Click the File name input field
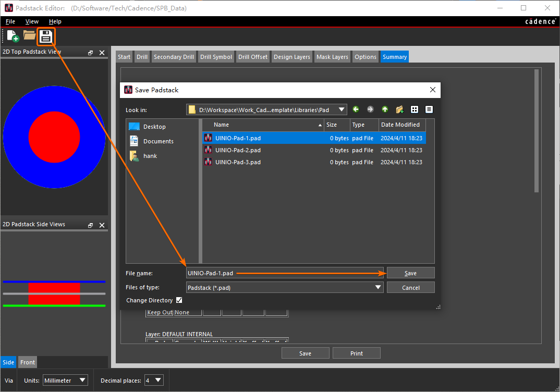Screen dimensions: 560x392 pos(284,273)
